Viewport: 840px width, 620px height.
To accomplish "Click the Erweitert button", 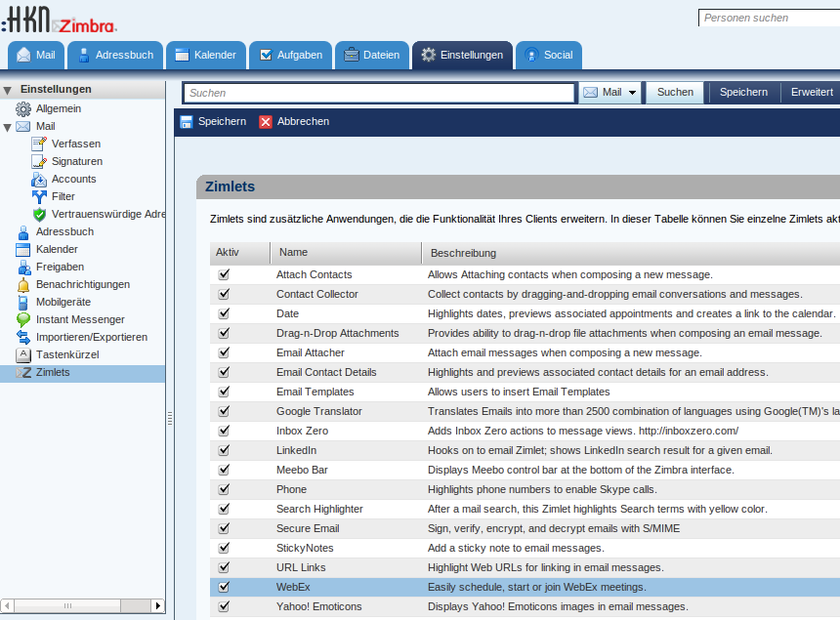I will (812, 92).
